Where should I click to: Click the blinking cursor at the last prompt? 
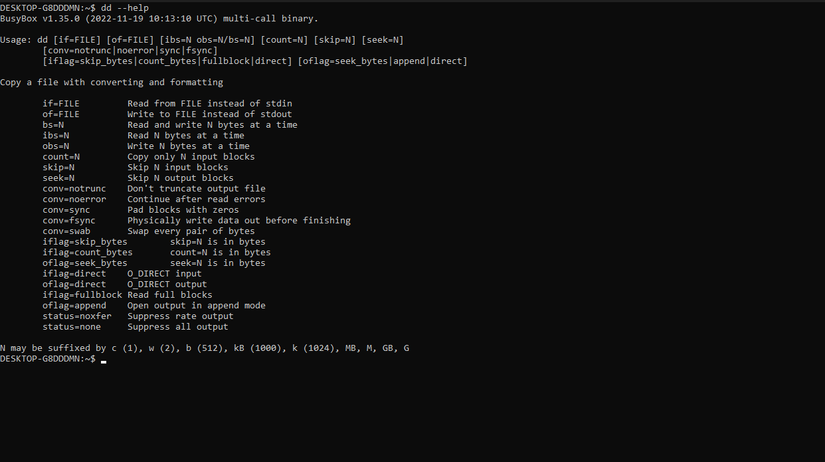(x=103, y=360)
